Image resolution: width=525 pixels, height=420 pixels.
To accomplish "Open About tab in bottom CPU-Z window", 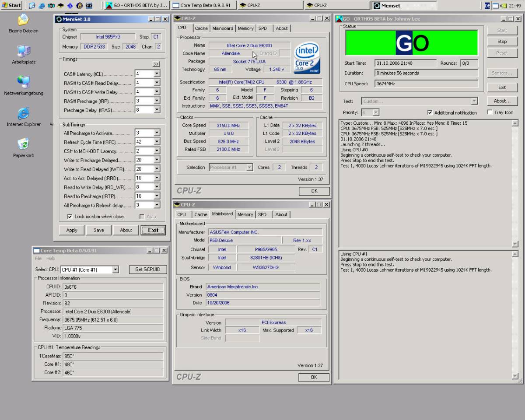I will [x=281, y=215].
